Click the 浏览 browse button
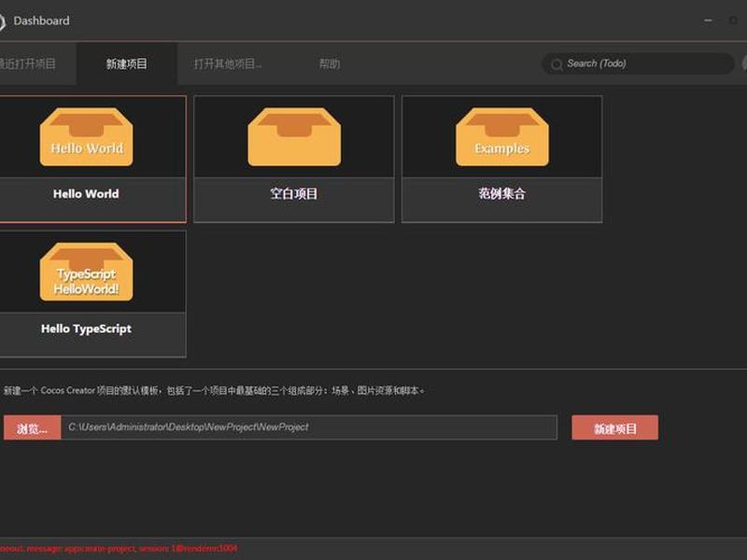 coord(32,427)
